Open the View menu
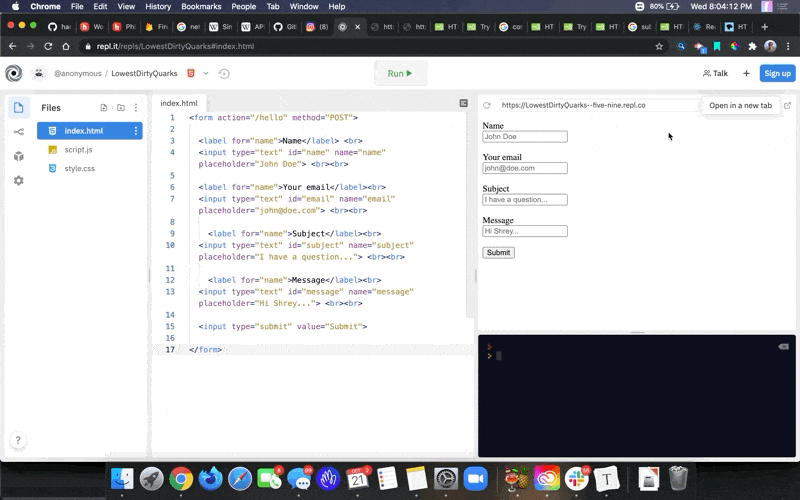 (126, 7)
